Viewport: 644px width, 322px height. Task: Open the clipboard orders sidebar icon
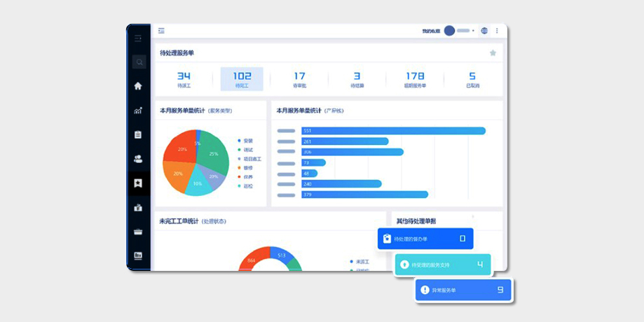(x=138, y=134)
